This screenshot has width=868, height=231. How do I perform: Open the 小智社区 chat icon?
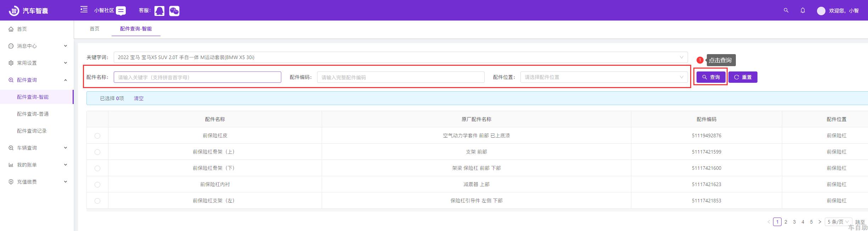coord(121,11)
